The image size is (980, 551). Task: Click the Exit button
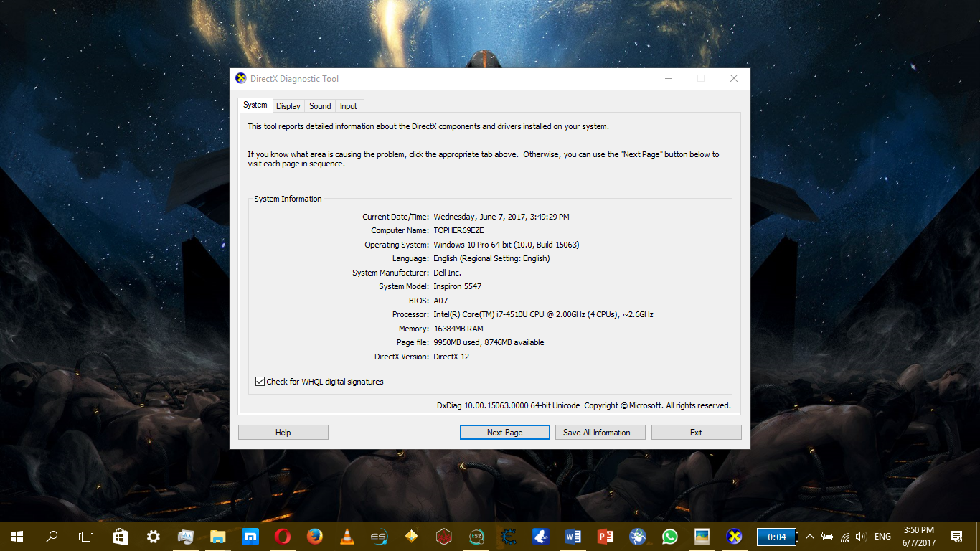coord(696,433)
